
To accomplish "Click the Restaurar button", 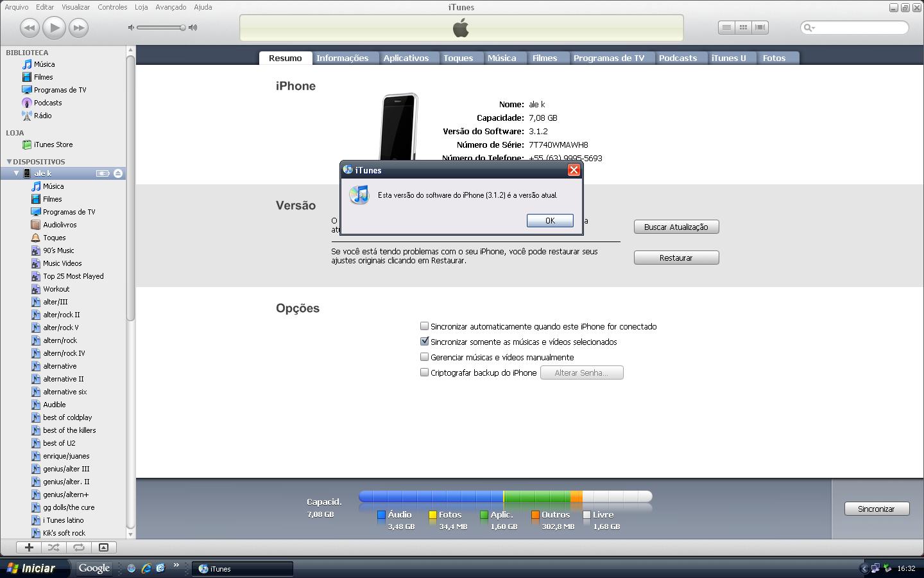I will click(x=676, y=258).
